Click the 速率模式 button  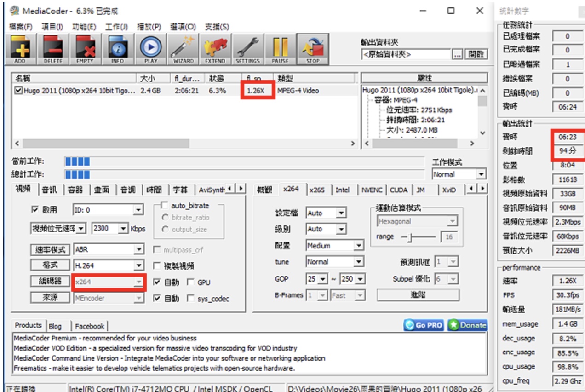(x=51, y=249)
